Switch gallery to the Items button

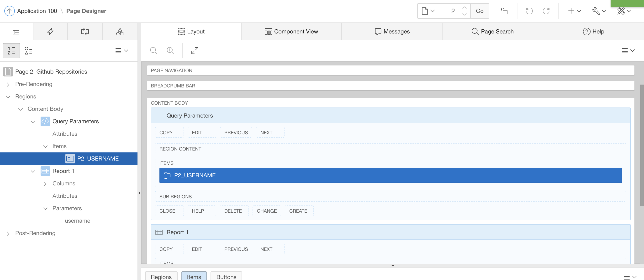pyautogui.click(x=194, y=276)
